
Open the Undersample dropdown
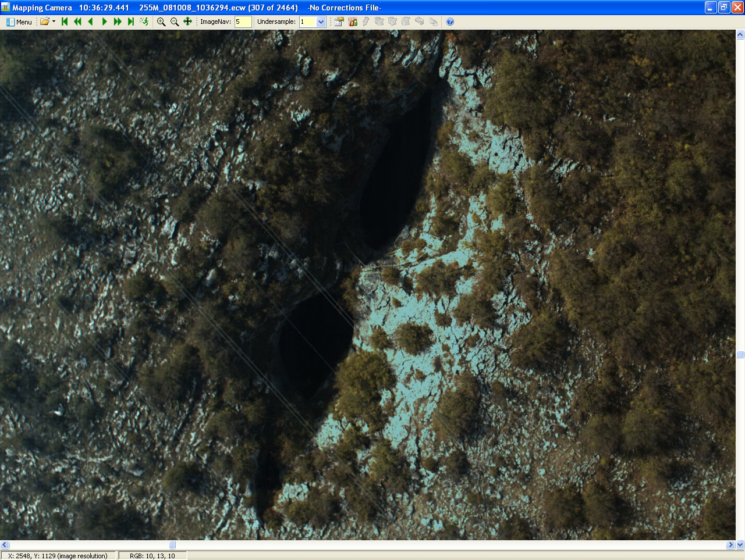point(321,22)
